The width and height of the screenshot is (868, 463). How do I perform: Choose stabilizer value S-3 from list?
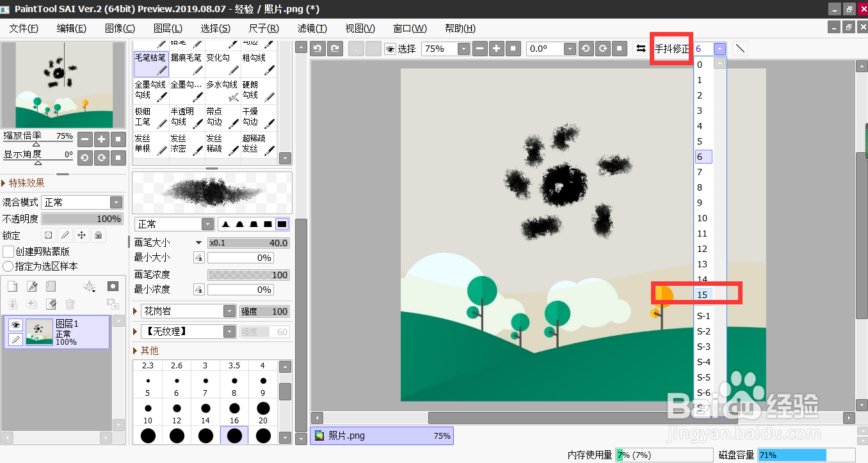703,347
